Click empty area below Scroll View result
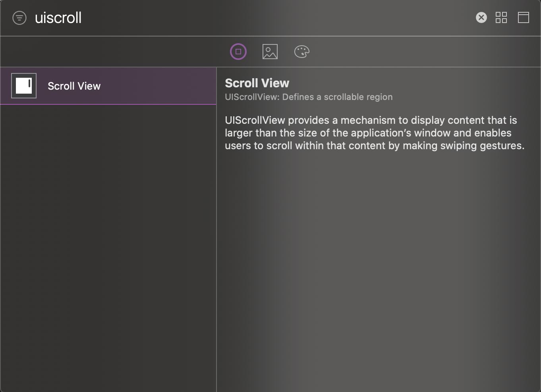 coord(108,246)
